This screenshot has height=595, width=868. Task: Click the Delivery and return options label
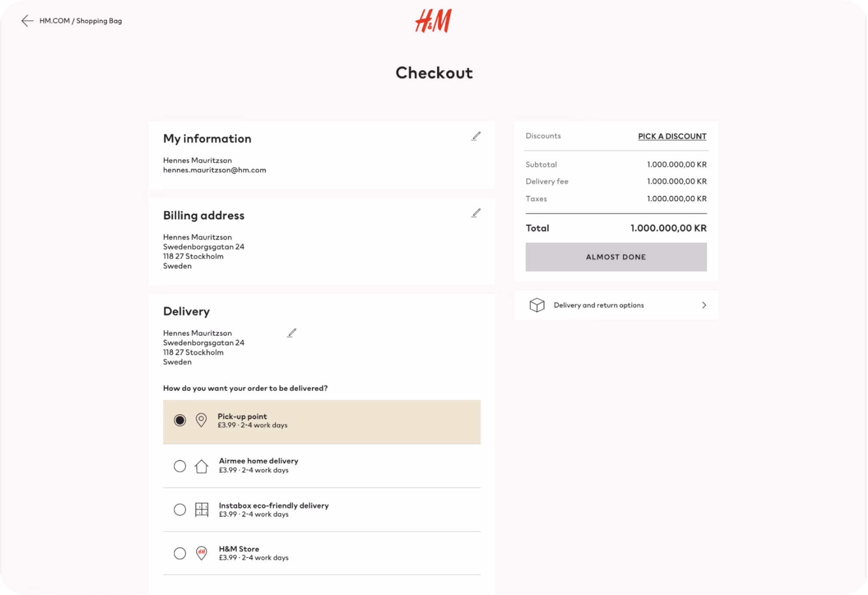598,305
